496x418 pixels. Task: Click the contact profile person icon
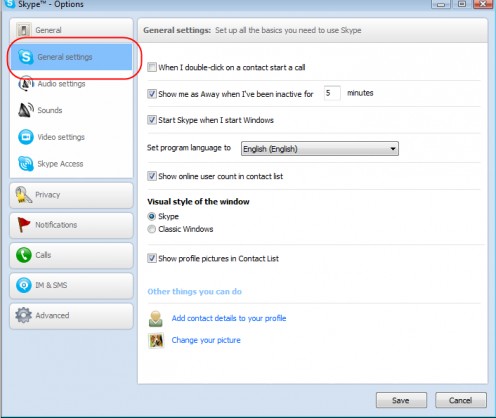tap(156, 319)
